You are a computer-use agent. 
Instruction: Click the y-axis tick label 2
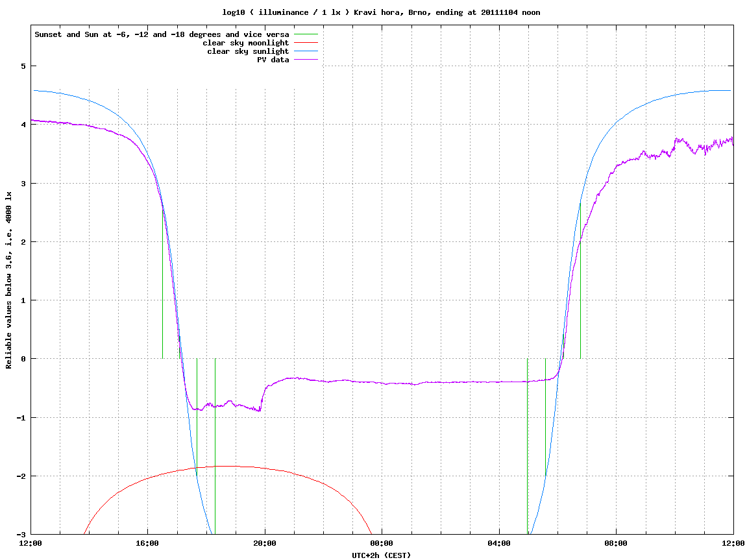point(23,242)
